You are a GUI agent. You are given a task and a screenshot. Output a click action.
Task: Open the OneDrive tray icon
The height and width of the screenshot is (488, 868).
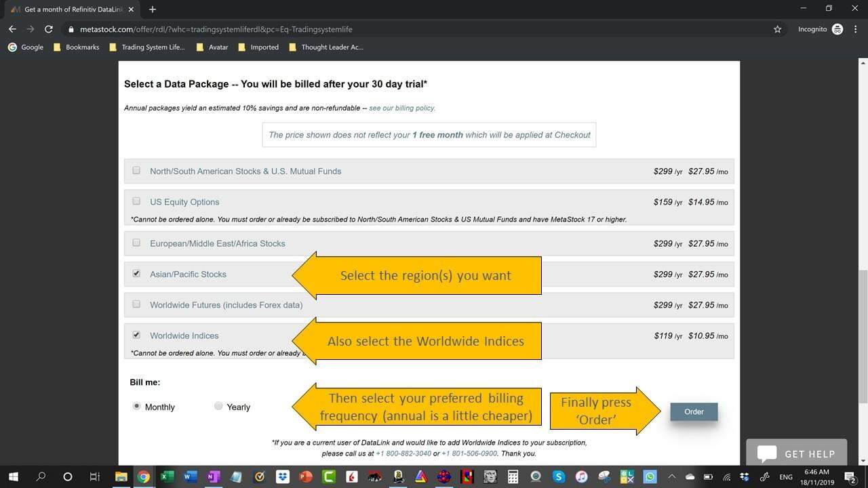[690, 476]
